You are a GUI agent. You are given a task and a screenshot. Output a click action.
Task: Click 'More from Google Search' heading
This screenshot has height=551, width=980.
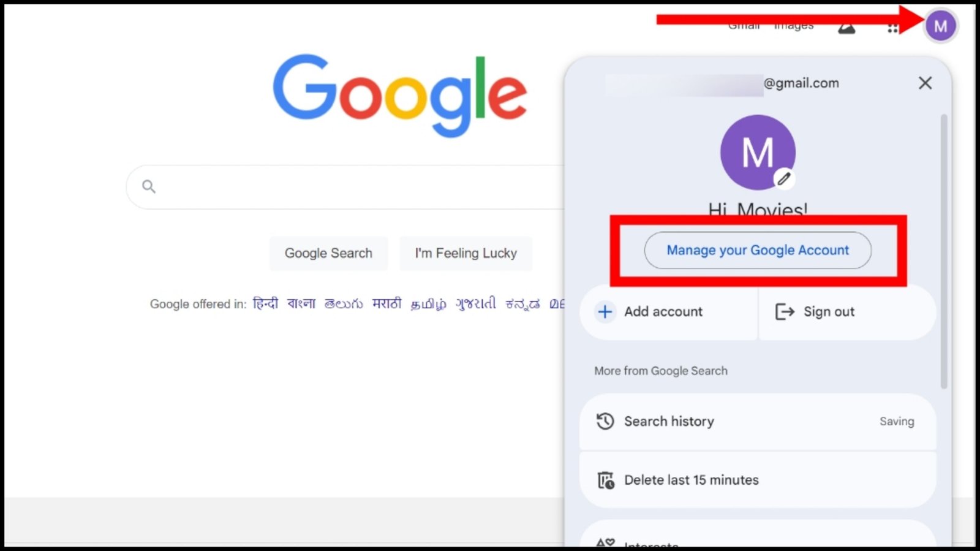[x=661, y=371]
